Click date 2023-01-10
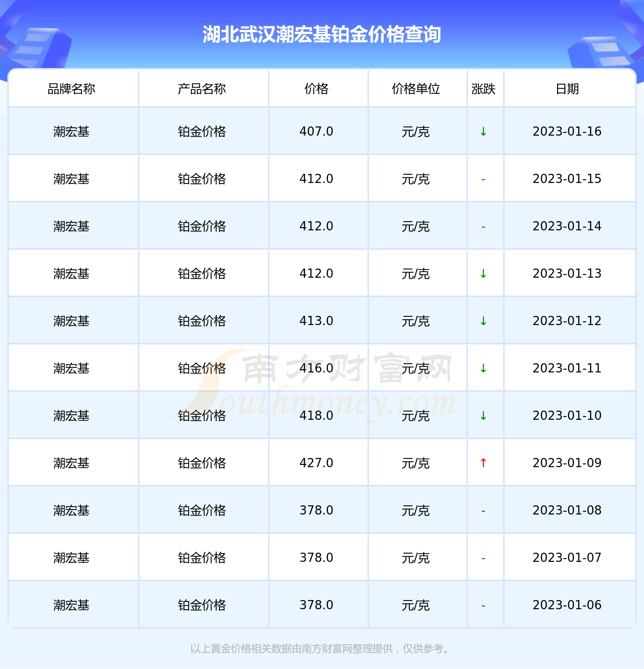The height and width of the screenshot is (669, 644). 567,416
